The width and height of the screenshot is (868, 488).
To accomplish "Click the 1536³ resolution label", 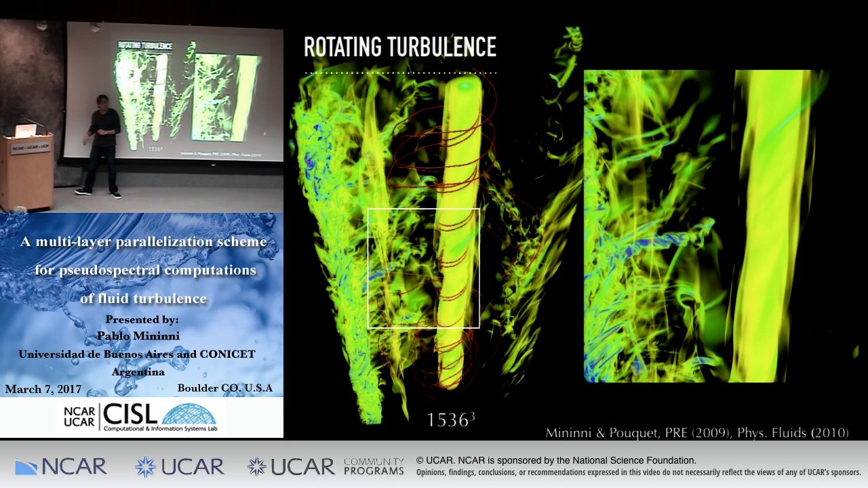I will tap(451, 420).
